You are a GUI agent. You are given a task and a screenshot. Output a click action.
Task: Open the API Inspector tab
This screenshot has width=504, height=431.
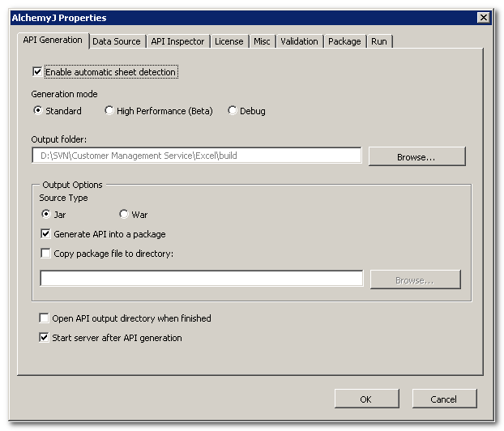tap(177, 41)
